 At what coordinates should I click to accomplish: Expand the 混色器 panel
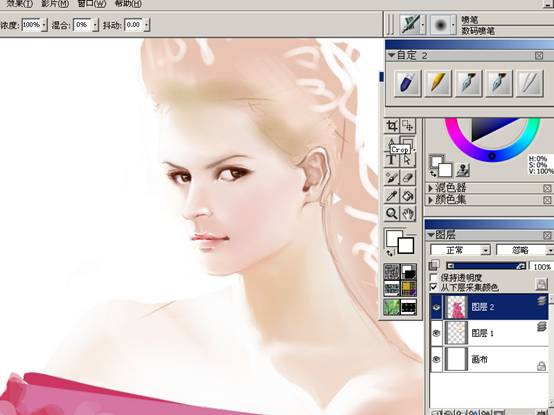[430, 188]
